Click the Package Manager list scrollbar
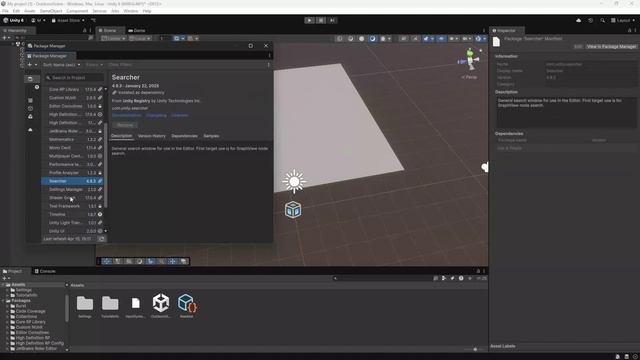 click(106, 165)
